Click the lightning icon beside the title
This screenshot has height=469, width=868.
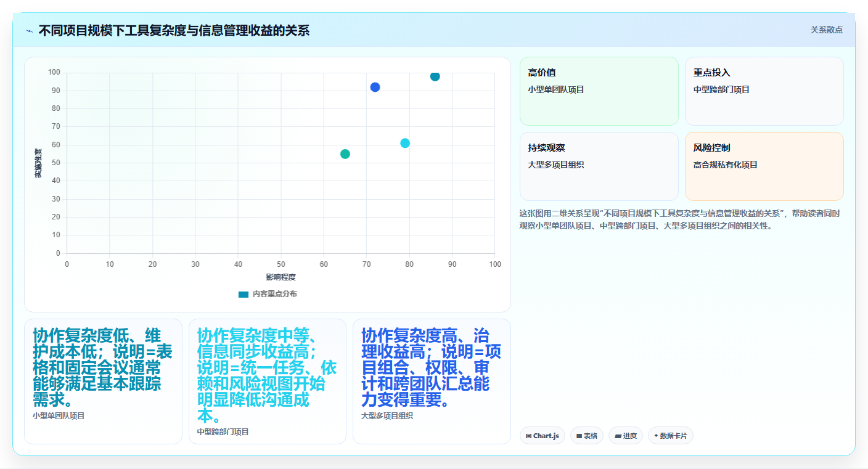point(29,30)
